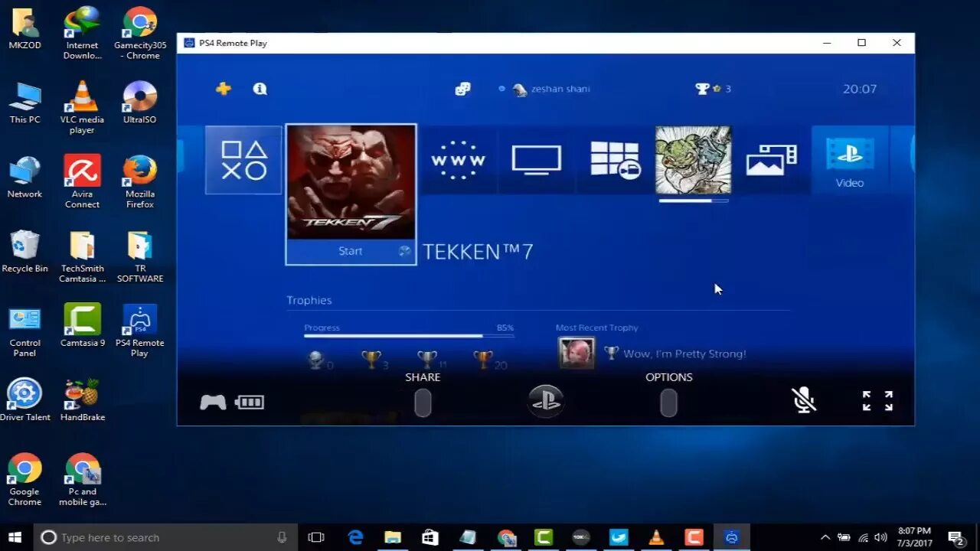Click 'Wow, I'm Pretty Strong!' trophy text

[x=684, y=354]
